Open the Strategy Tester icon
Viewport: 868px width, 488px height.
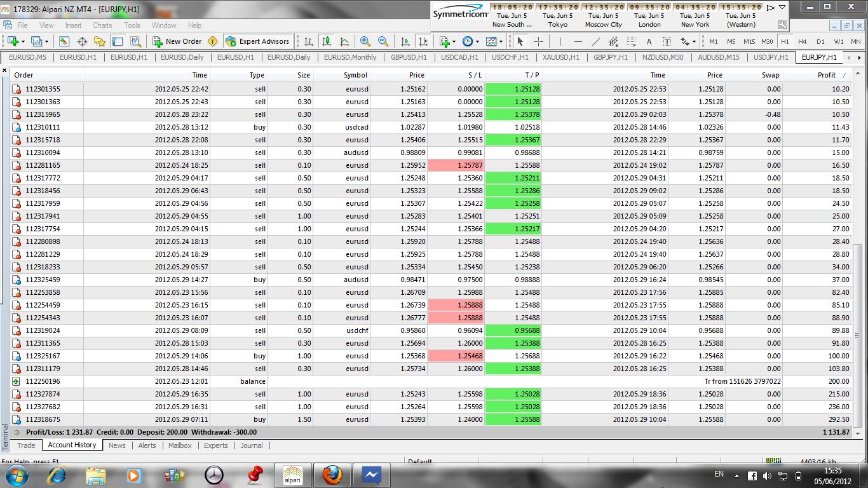click(135, 41)
